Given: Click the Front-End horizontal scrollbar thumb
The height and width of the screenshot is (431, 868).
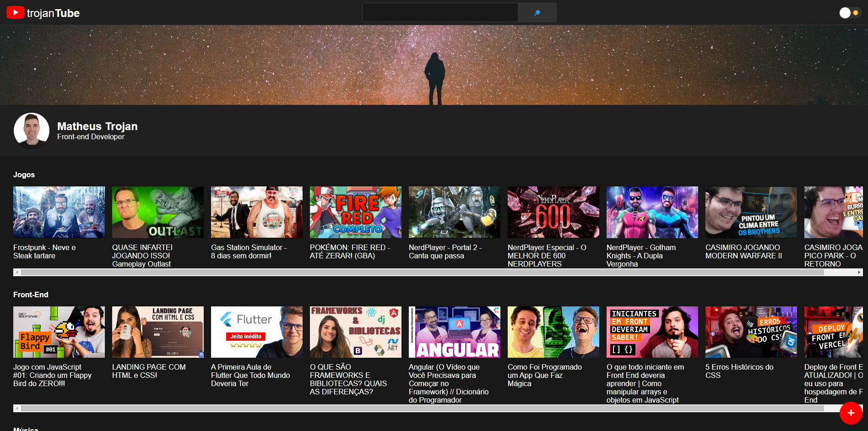Looking at the screenshot, I should click(423, 408).
